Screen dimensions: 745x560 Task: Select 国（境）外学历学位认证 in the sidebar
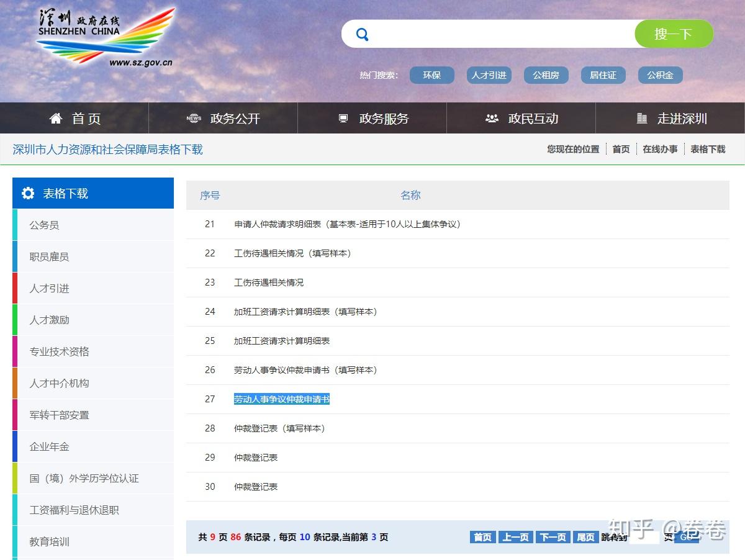click(x=93, y=478)
